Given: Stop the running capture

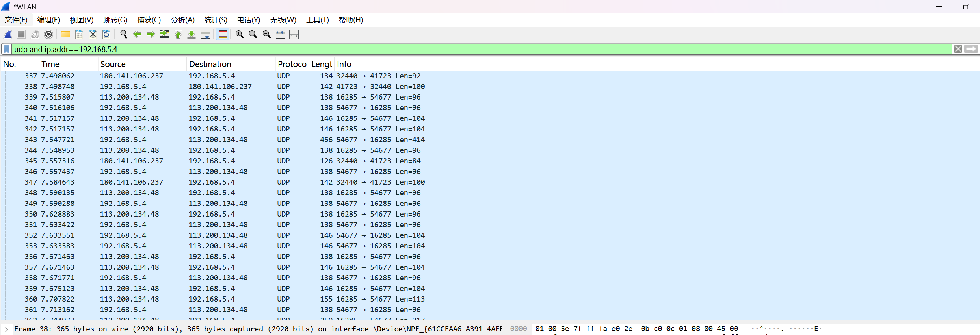Looking at the screenshot, I should point(21,34).
